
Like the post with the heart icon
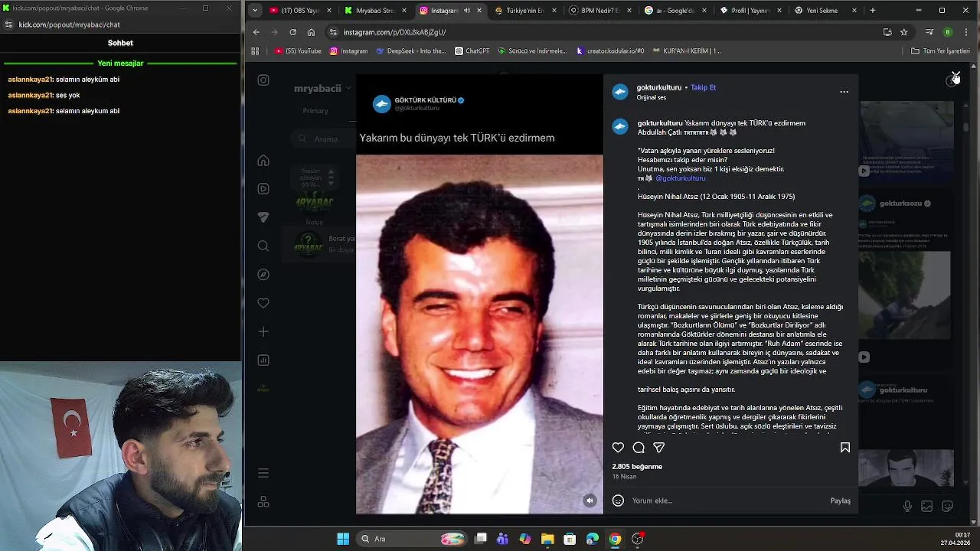tap(618, 448)
